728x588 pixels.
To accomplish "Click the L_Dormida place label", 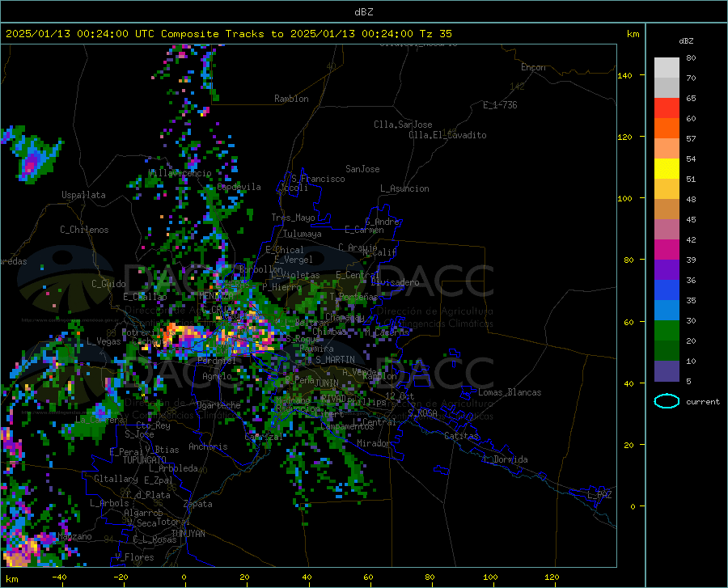I will pos(505,459).
